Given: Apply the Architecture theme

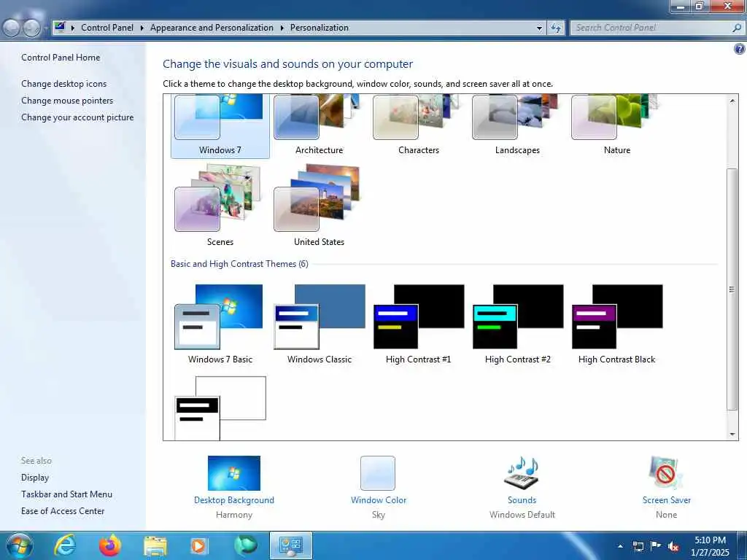Looking at the screenshot, I should click(320, 125).
